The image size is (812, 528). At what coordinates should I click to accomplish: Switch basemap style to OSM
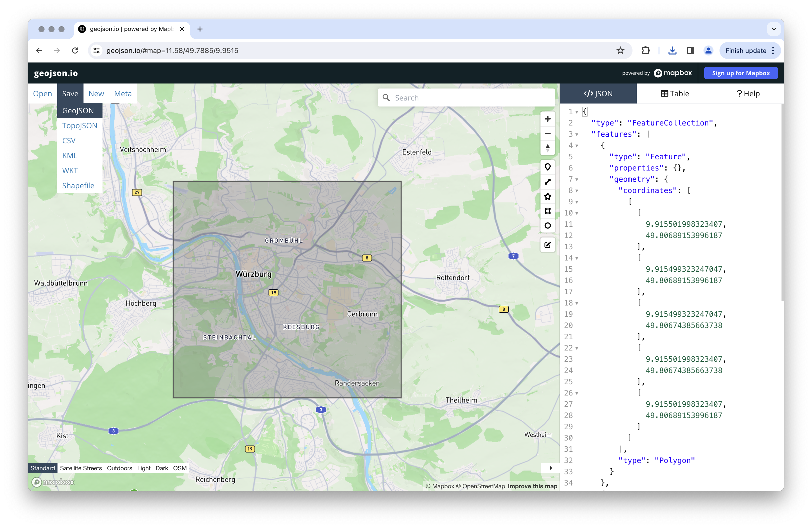[180, 468]
